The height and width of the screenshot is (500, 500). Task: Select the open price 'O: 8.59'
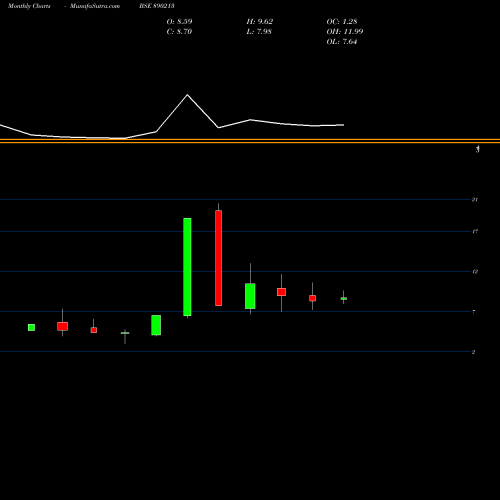[x=179, y=21]
